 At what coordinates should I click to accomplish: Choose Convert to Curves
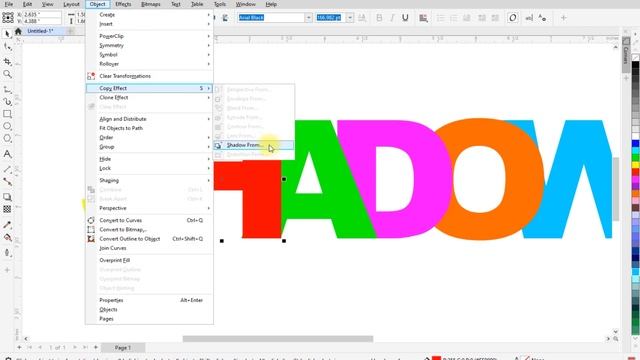(x=149, y=220)
